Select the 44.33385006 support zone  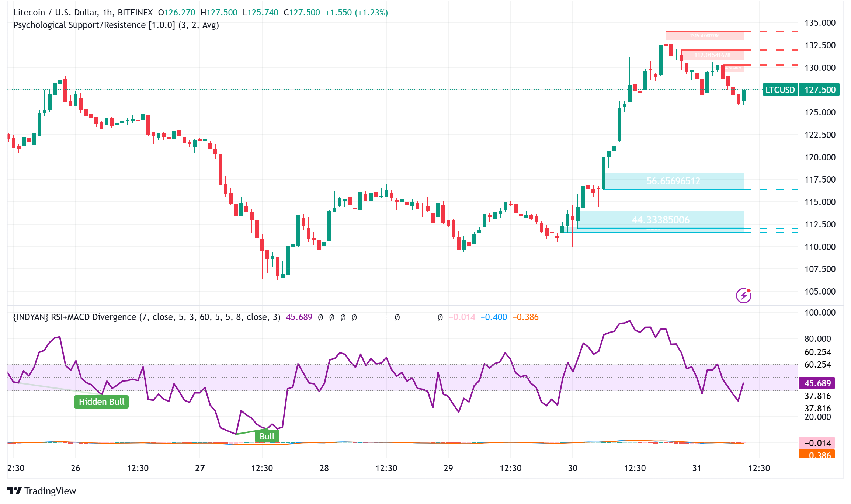pyautogui.click(x=660, y=220)
